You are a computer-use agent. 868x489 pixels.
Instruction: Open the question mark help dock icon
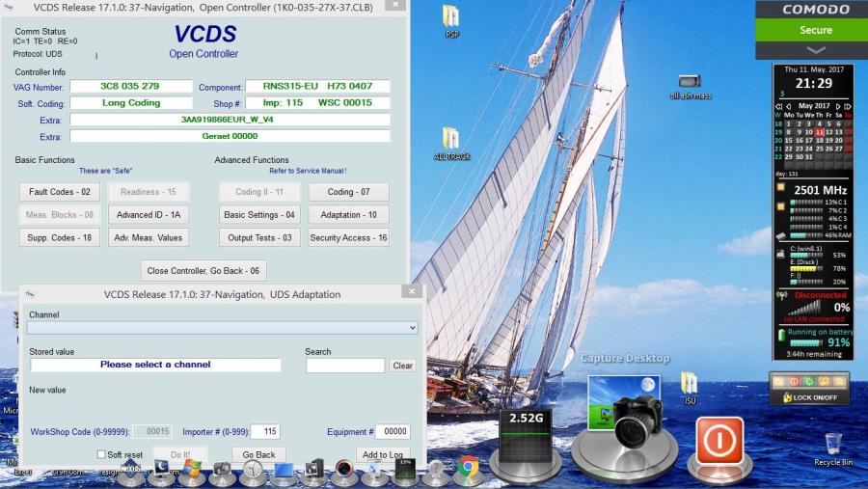point(435,471)
